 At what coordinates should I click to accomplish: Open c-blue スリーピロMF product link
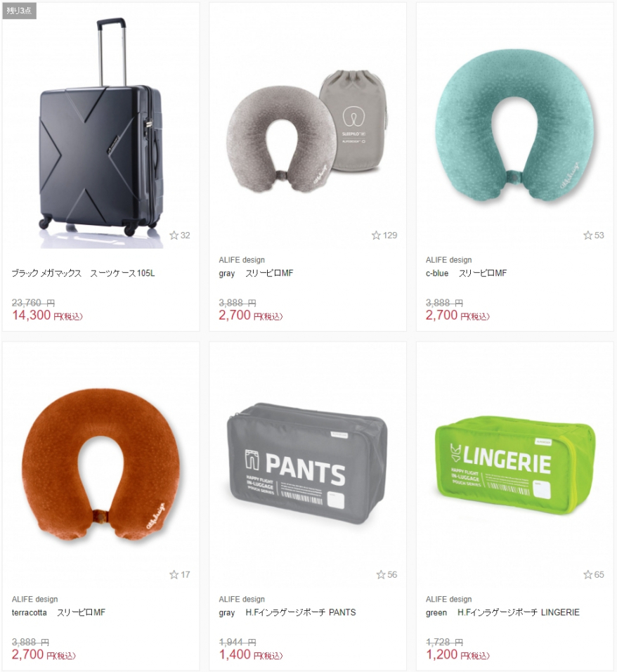pos(466,273)
